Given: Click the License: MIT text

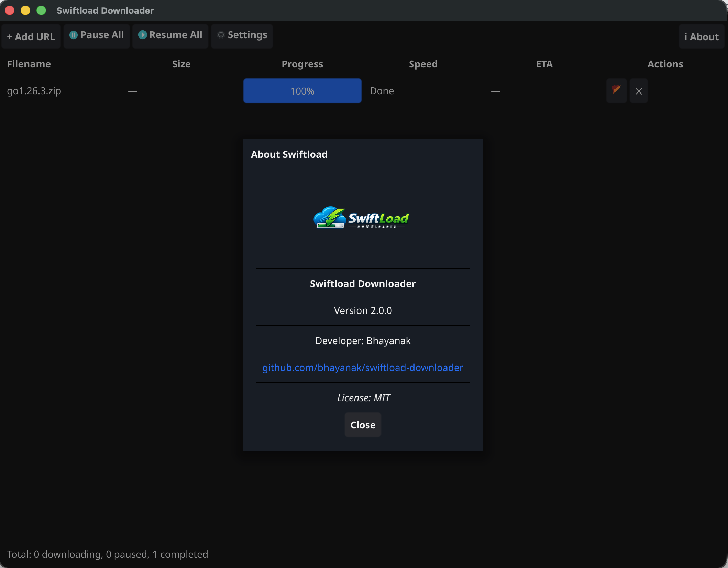Looking at the screenshot, I should [x=363, y=398].
